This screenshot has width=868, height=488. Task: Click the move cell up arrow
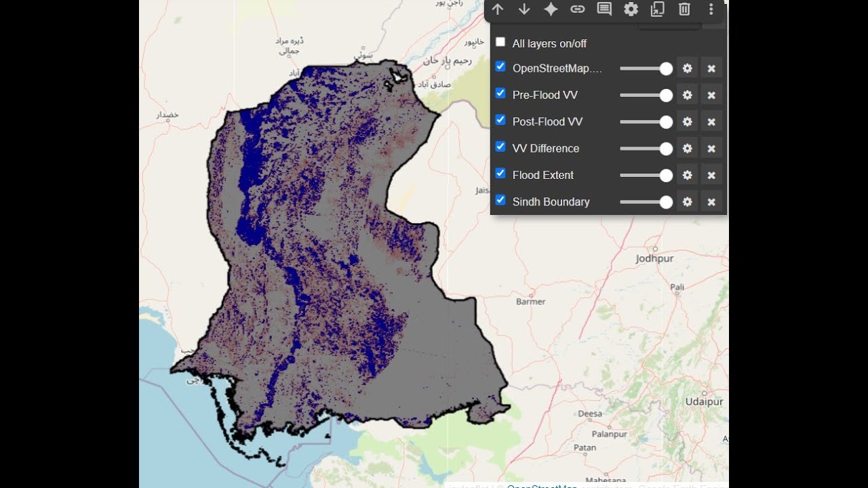click(x=498, y=9)
